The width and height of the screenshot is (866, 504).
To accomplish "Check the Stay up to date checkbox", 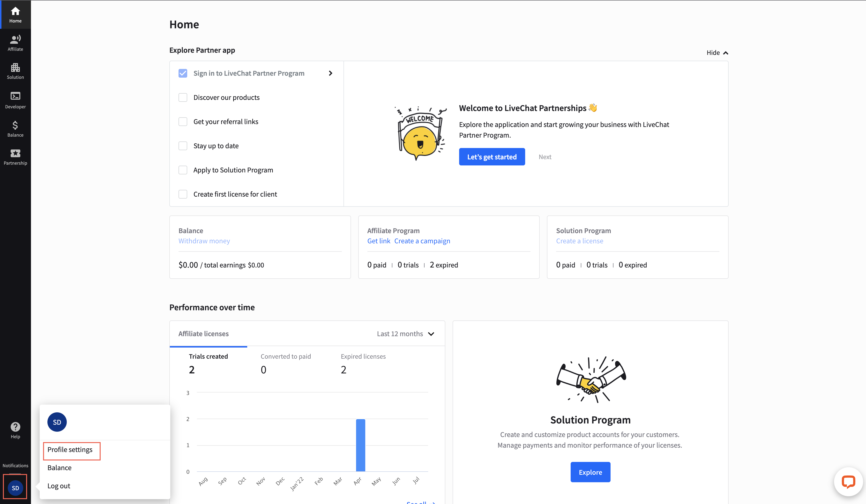I will coord(183,146).
